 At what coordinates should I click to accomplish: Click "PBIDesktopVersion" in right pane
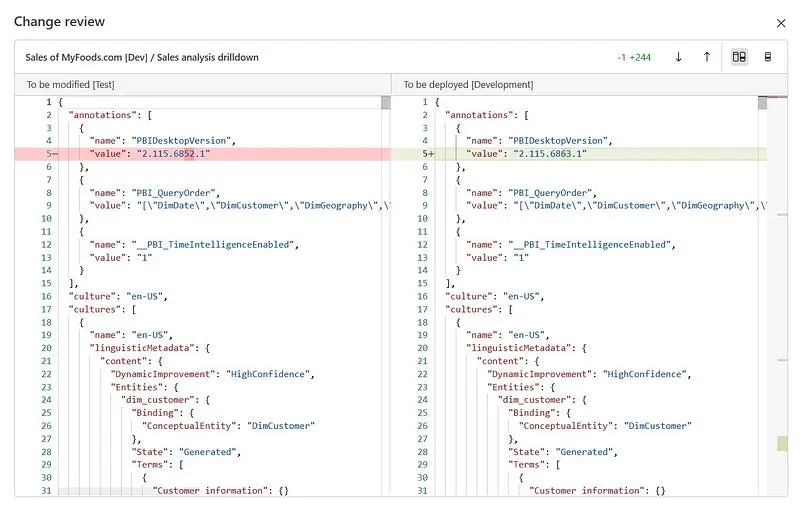coord(558,141)
